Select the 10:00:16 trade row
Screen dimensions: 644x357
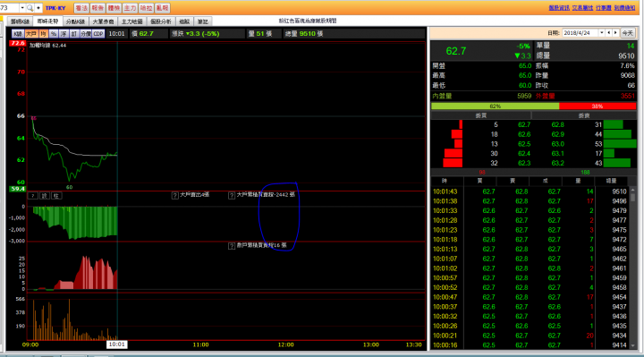530,345
